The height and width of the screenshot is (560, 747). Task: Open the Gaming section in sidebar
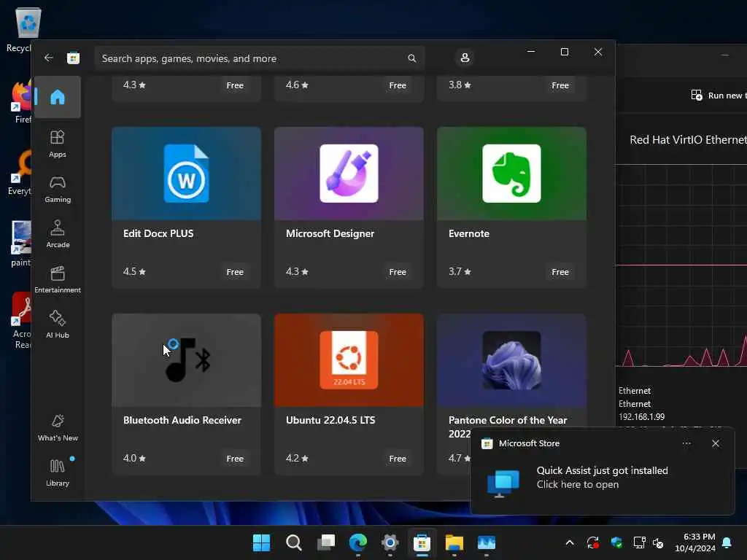[58, 189]
